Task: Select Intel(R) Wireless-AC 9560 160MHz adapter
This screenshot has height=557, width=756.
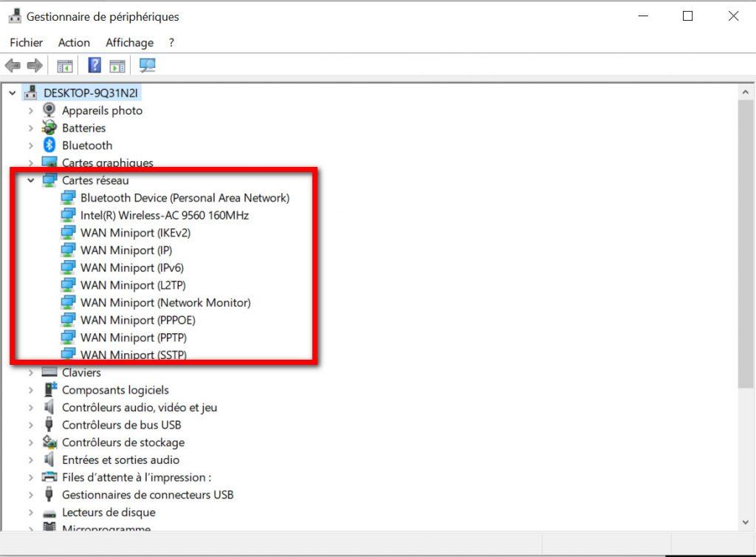Action: coord(164,216)
